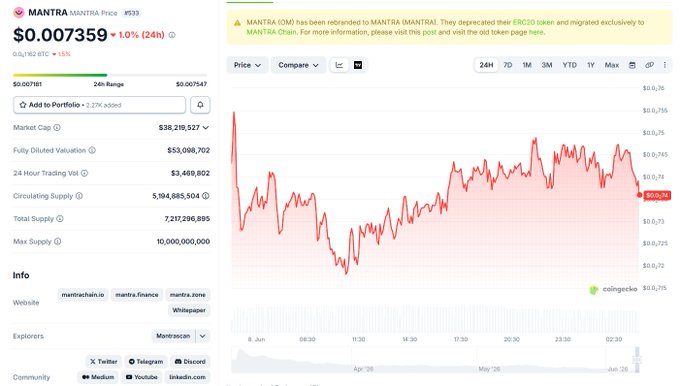Open mantra.finance website
The height and width of the screenshot is (386, 680).
(x=137, y=295)
